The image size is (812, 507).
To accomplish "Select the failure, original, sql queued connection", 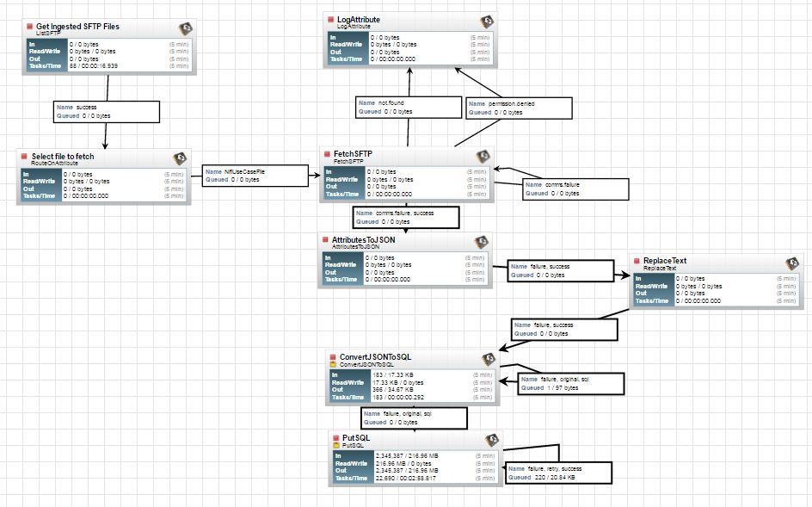I will [568, 384].
